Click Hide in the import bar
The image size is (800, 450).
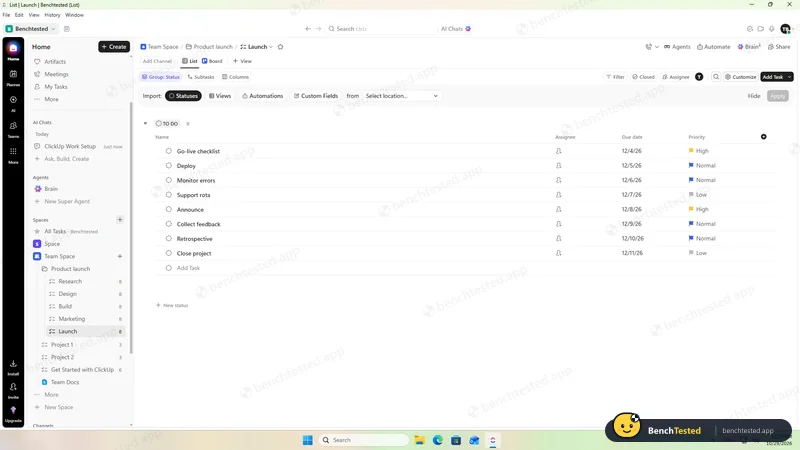[x=754, y=96]
